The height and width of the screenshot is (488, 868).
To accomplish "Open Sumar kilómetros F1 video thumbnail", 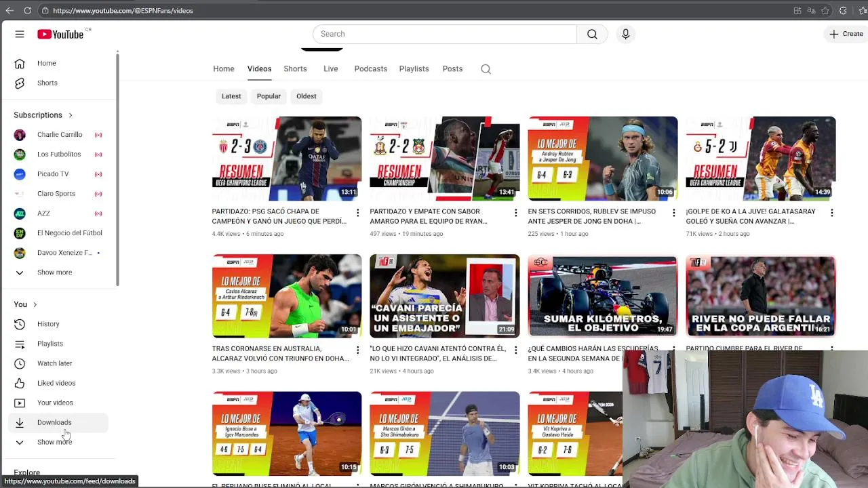I will click(603, 296).
